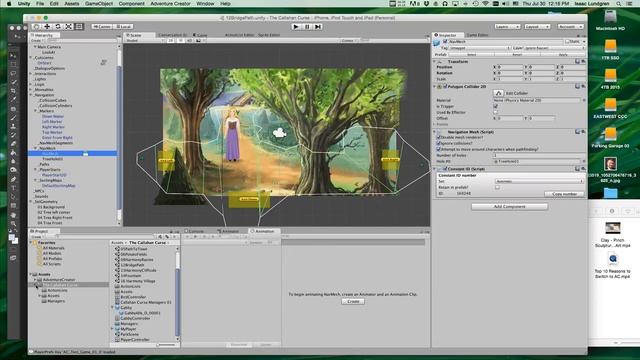The height and width of the screenshot is (360, 640).
Task: Toggle NavMesh object active checkbox
Action: pyautogui.click(x=445, y=42)
